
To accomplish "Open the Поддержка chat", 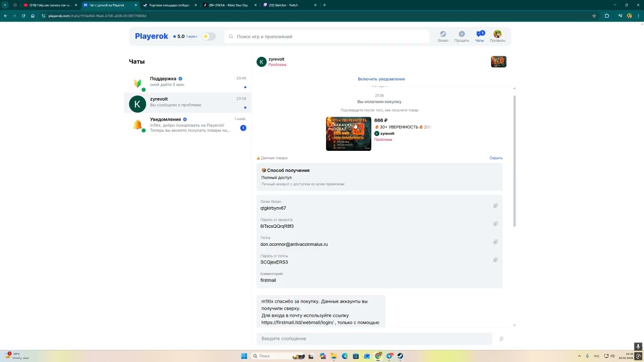I will (x=187, y=81).
